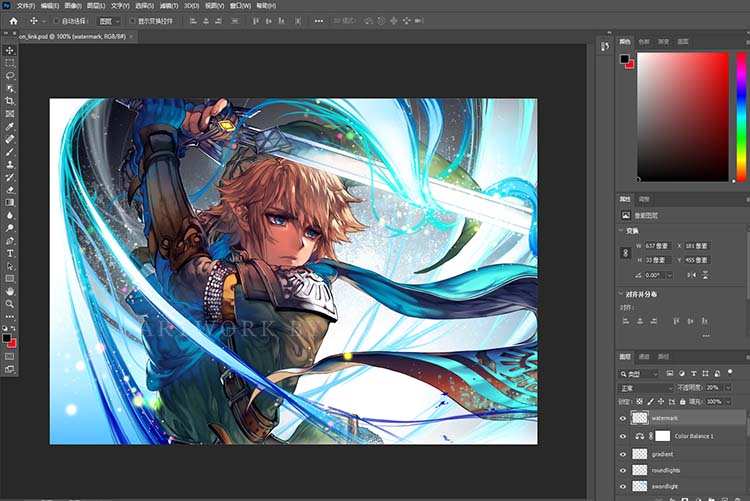Screen dimensions: 750x501
Task: Toggle visibility of the gradient layer
Action: coord(623,453)
